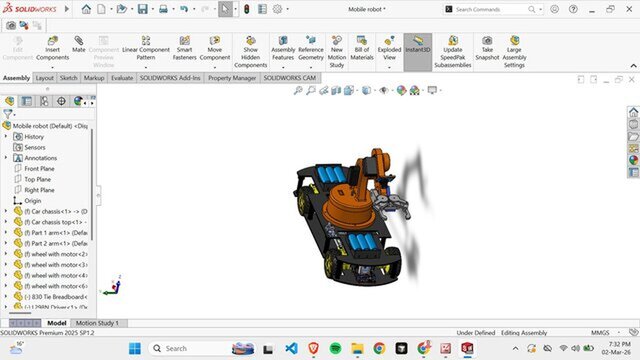Open the Help question mark icon
This screenshot has width=640, height=360.
click(x=573, y=9)
